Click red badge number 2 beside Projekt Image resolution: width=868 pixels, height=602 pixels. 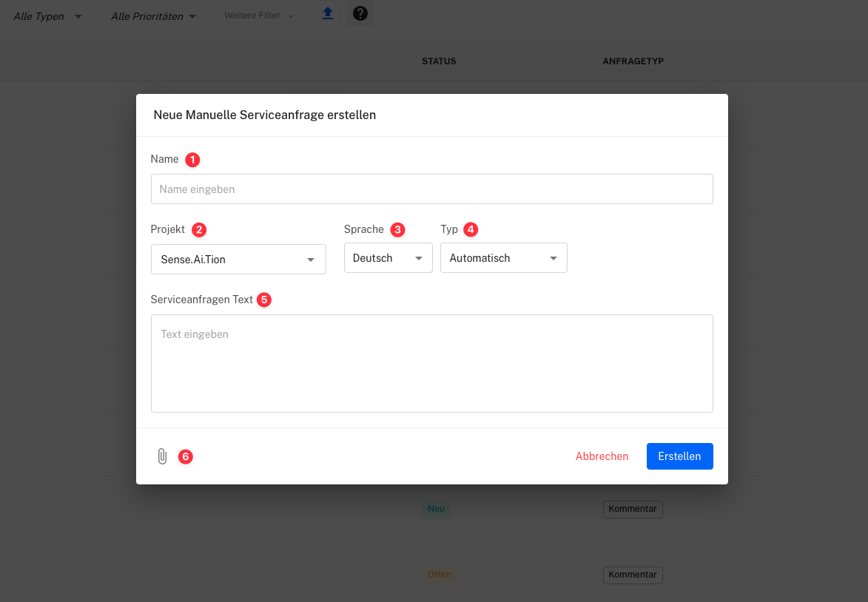199,230
